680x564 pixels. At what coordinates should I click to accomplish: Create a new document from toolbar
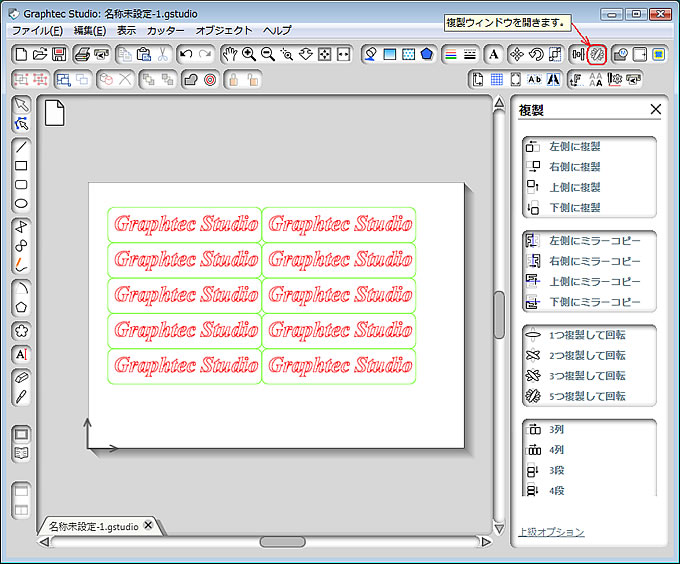pos(21,55)
